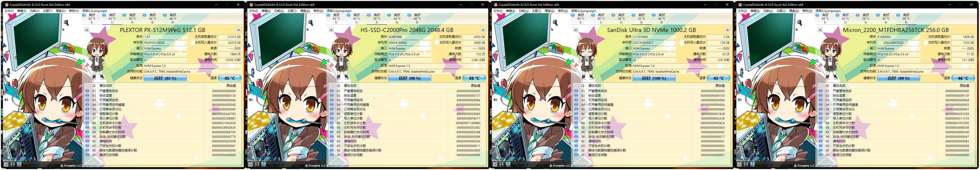
Task: Click status icon for row 0D 不安全关机计数 in HS-SSD window
Action: [332, 146]
